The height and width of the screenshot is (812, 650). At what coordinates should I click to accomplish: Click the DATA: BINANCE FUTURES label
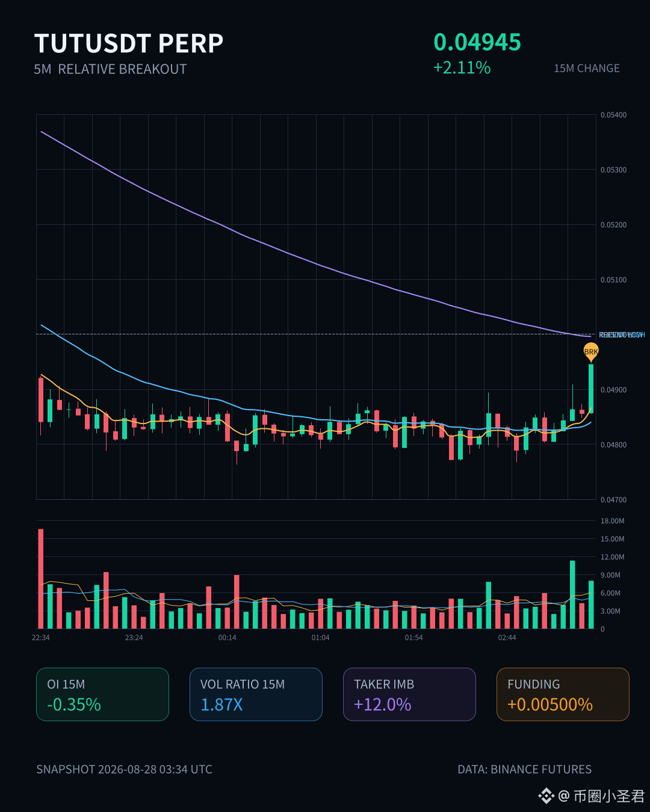pyautogui.click(x=525, y=769)
